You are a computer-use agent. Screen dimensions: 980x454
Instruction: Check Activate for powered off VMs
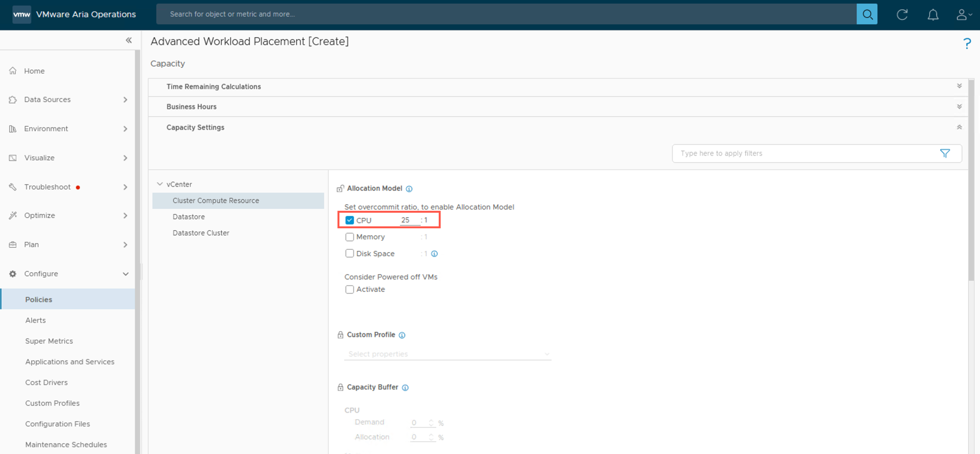point(349,289)
